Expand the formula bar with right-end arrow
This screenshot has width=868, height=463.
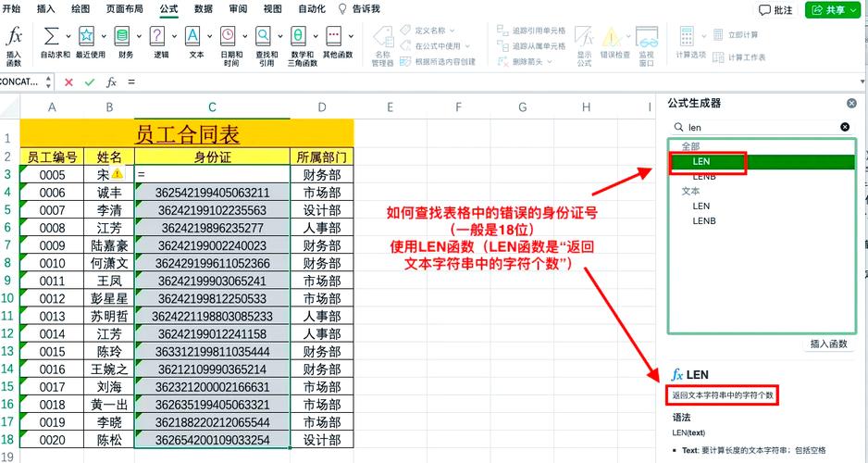point(862,82)
